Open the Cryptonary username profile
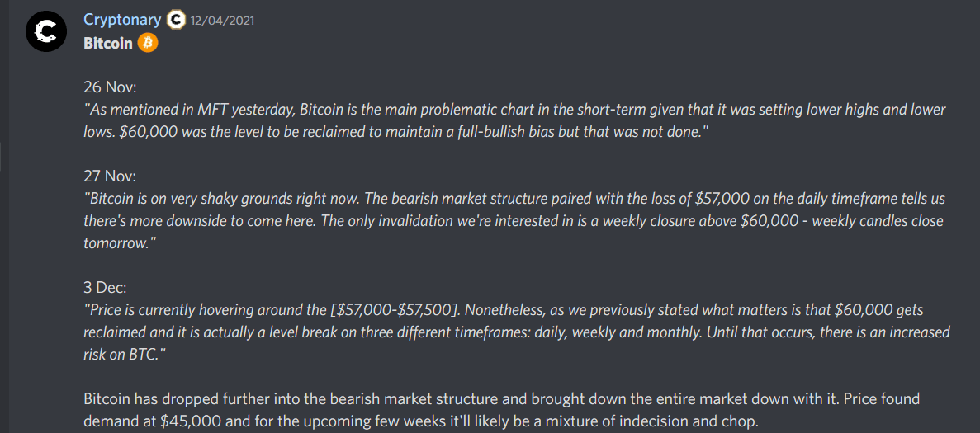 point(122,20)
